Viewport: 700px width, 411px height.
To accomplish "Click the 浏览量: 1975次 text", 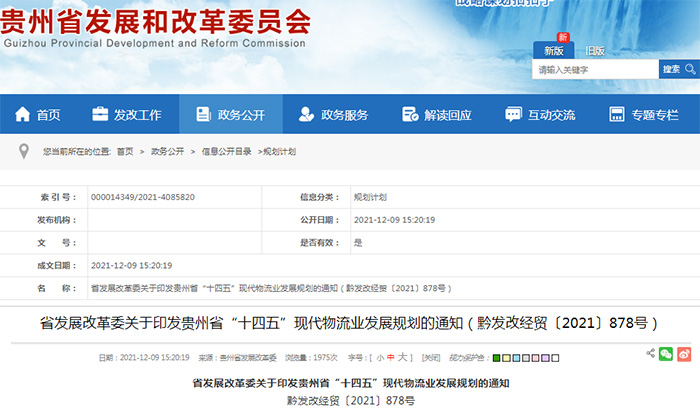I will pyautogui.click(x=311, y=357).
